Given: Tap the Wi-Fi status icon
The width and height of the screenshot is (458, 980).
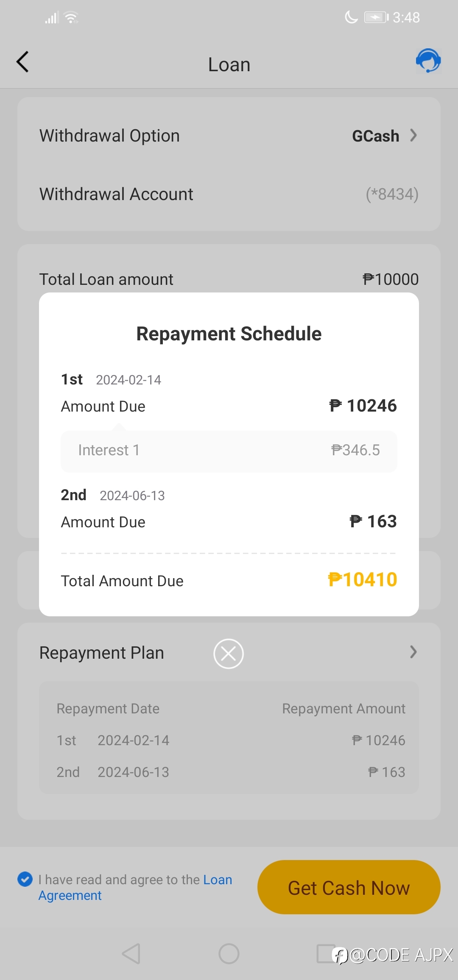Looking at the screenshot, I should pos(71,17).
